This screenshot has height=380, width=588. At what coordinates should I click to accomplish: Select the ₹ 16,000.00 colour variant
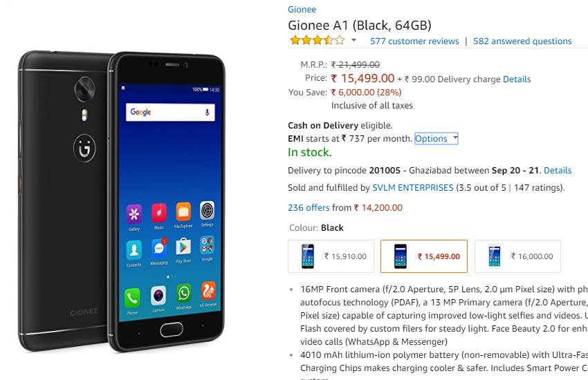coord(517,256)
